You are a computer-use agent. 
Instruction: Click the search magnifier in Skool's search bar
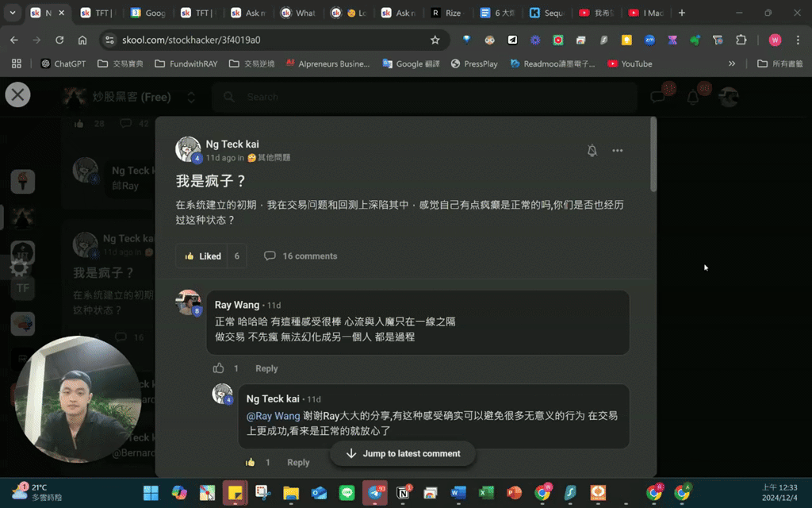228,96
